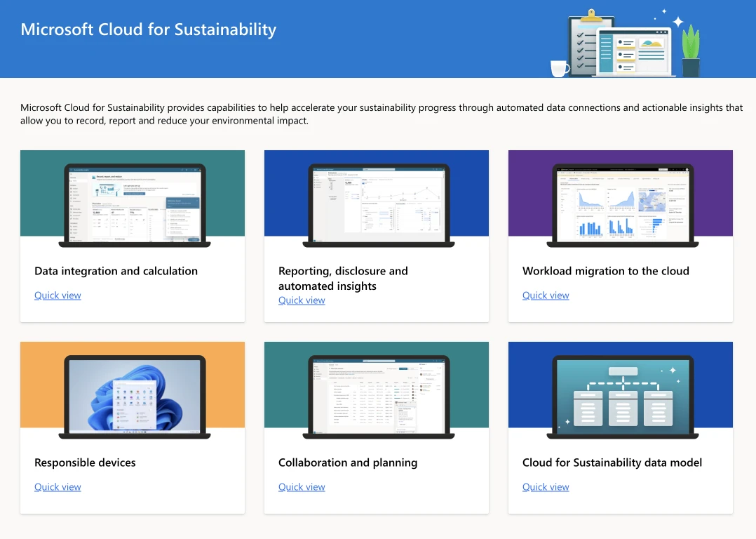This screenshot has width=756, height=539.
Task: Open Quick view for Reporting, disclosure and automated insights
Action: click(302, 300)
